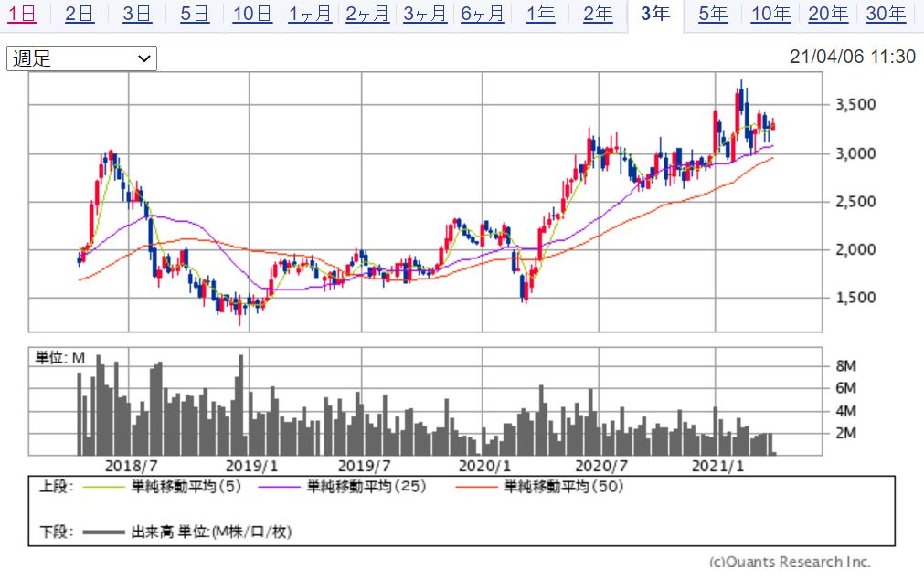
Task: Click the 2M volume axis label
Action: 845,433
